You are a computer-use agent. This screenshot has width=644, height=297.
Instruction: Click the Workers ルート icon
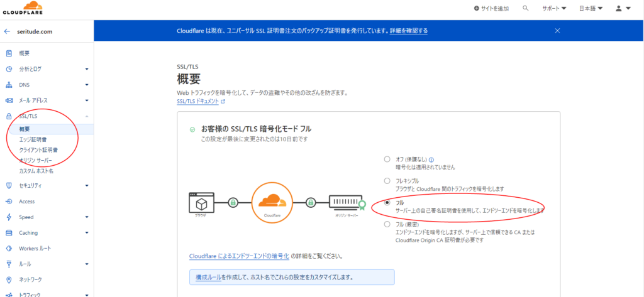click(9, 249)
